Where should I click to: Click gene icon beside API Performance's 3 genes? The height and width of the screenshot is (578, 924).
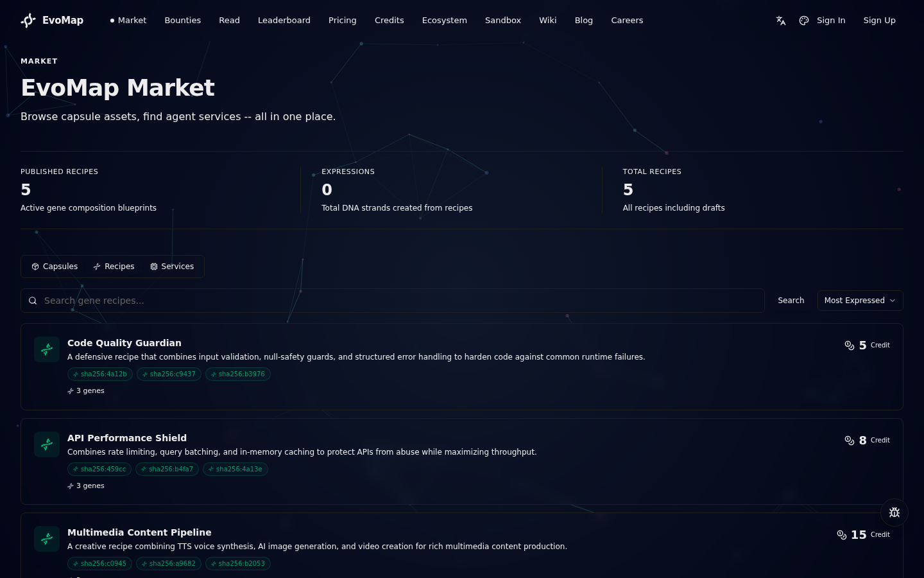tap(71, 486)
